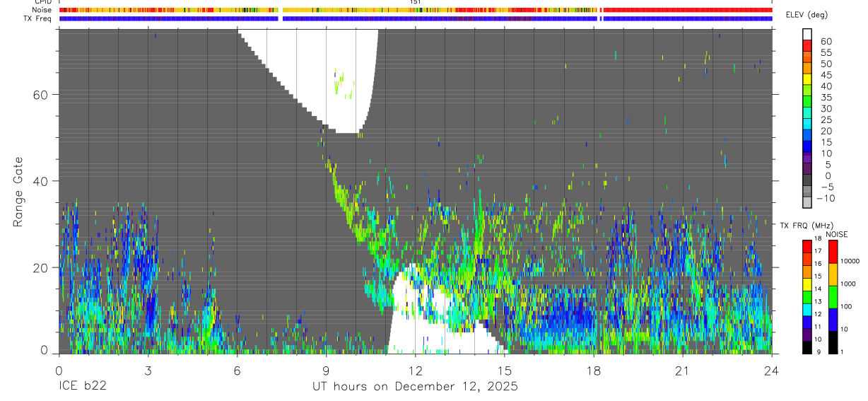
Task: Pick the black bottom swatch of TX FRQ bar
Action: [807, 346]
